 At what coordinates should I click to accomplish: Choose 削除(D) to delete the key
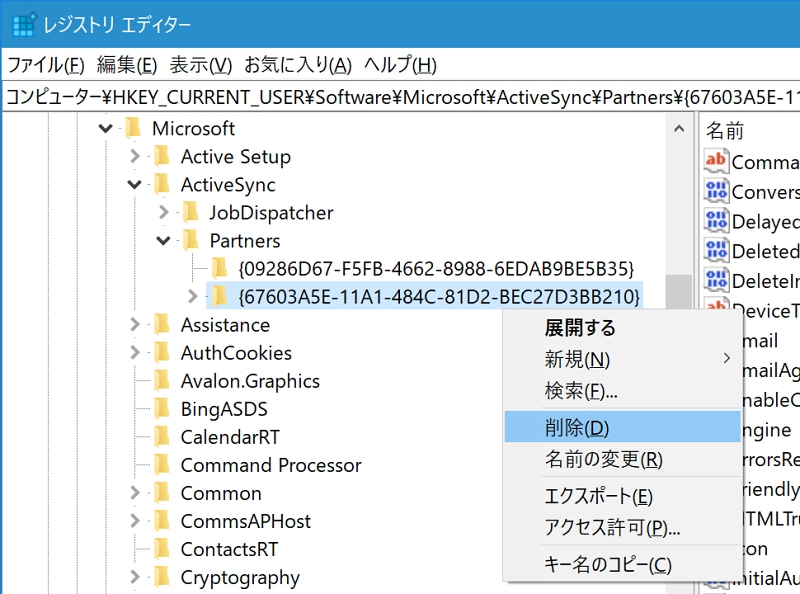(622, 427)
